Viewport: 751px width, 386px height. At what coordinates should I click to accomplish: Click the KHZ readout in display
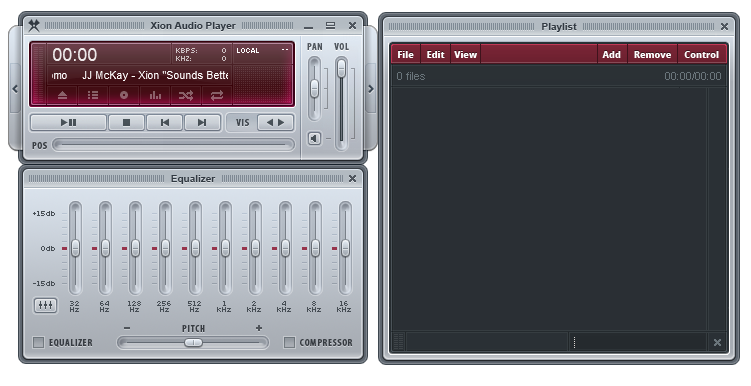(x=201, y=58)
